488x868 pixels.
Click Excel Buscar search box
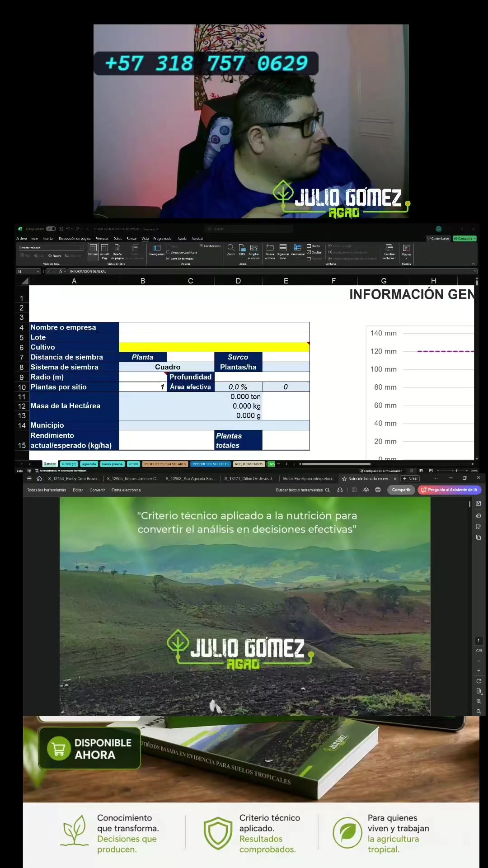(249, 229)
